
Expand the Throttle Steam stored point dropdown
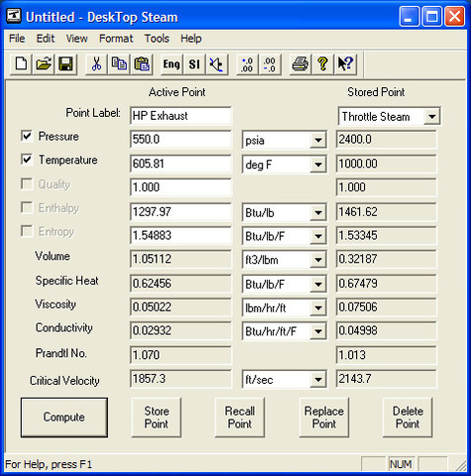pos(431,116)
